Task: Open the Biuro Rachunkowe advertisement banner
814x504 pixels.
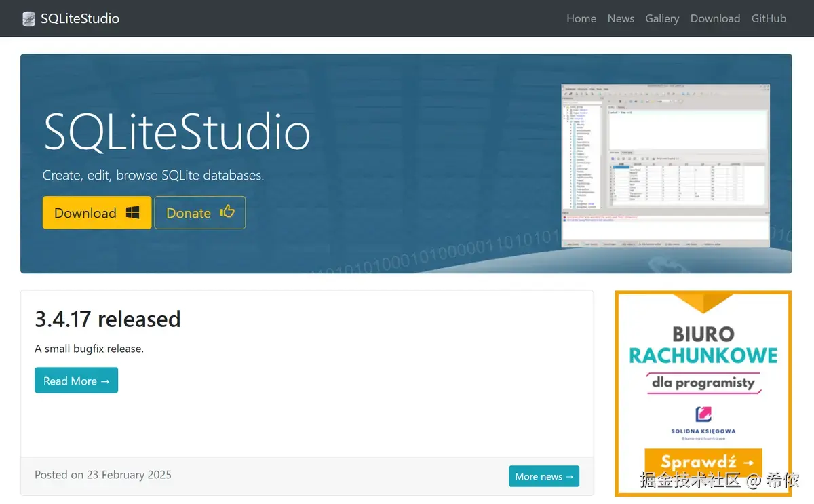Action: pos(703,393)
